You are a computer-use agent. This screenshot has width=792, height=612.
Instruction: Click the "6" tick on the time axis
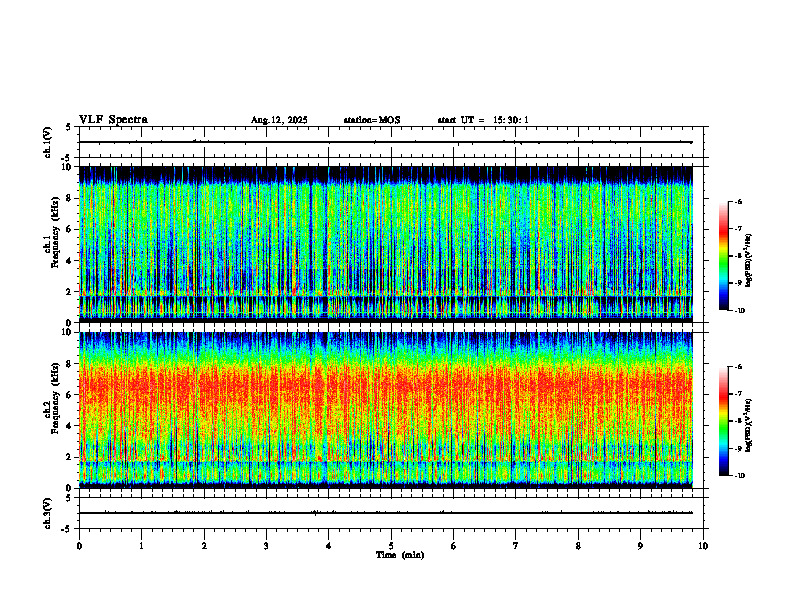pyautogui.click(x=454, y=546)
